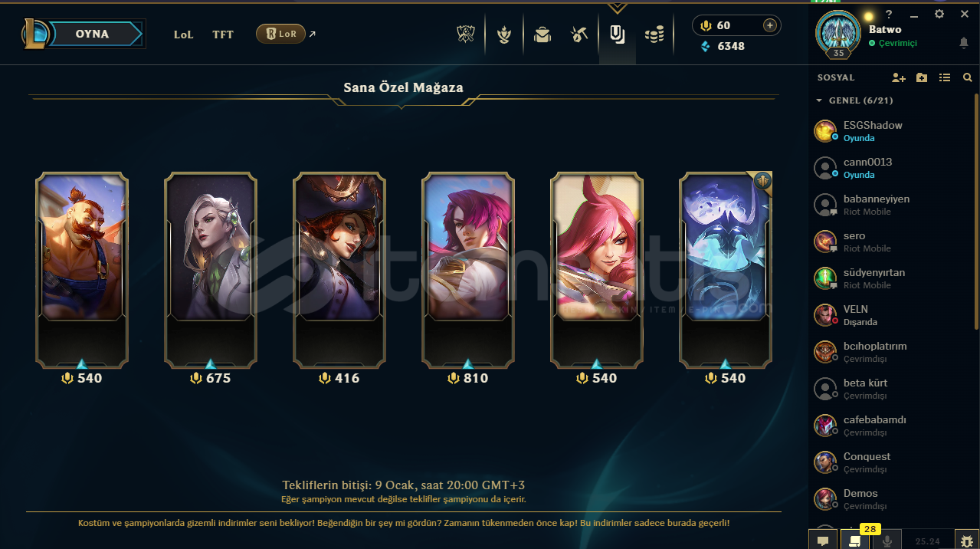Open the missions panel with 28 badge

coord(854,540)
